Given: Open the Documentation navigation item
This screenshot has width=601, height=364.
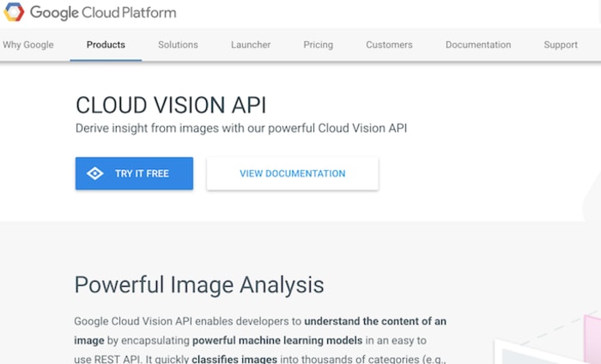Looking at the screenshot, I should [478, 45].
